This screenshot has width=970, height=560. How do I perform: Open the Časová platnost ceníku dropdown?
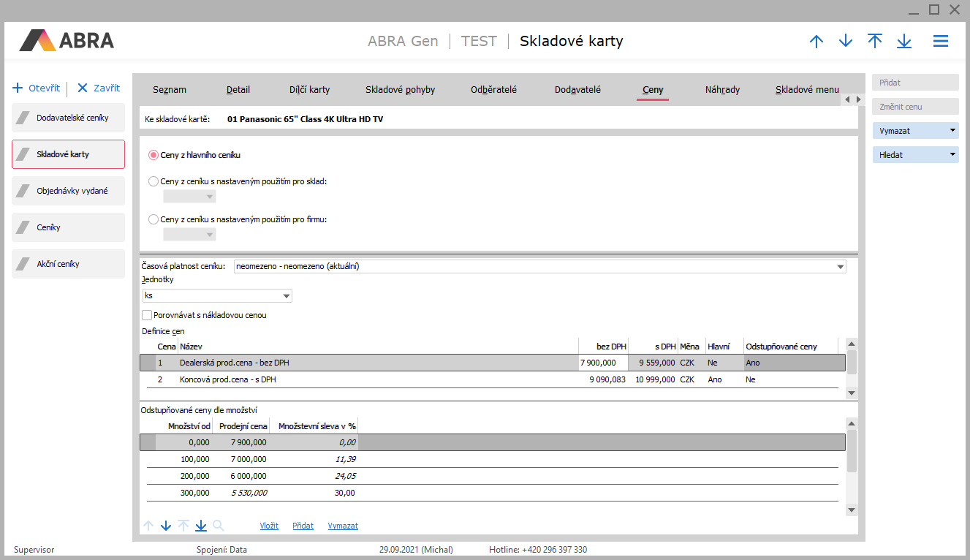839,267
